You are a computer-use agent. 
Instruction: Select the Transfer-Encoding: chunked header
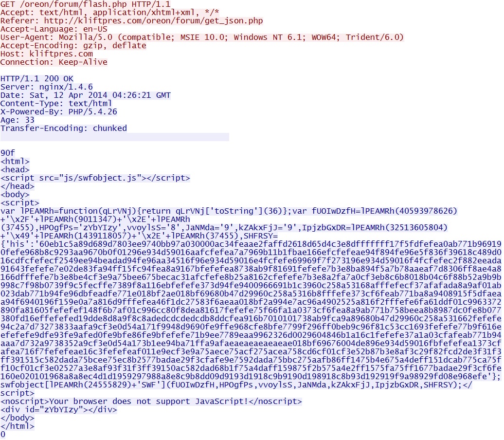click(x=64, y=128)
